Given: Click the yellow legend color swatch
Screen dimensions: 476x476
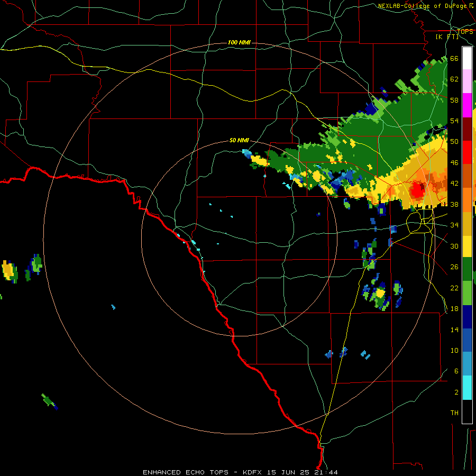Looking at the screenshot, I should 467,246.
